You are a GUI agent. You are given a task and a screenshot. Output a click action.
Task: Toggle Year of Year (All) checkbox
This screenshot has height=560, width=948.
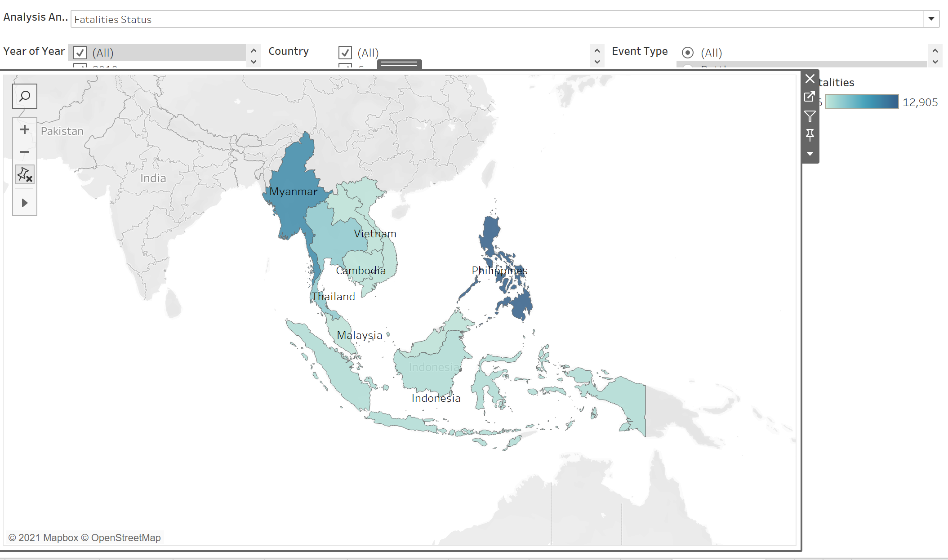click(x=80, y=53)
